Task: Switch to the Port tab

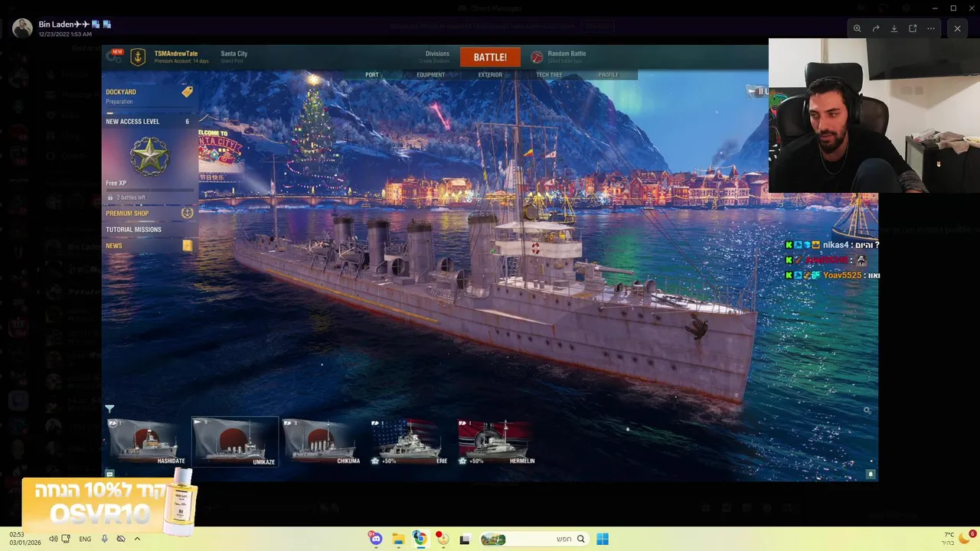Action: (372, 75)
